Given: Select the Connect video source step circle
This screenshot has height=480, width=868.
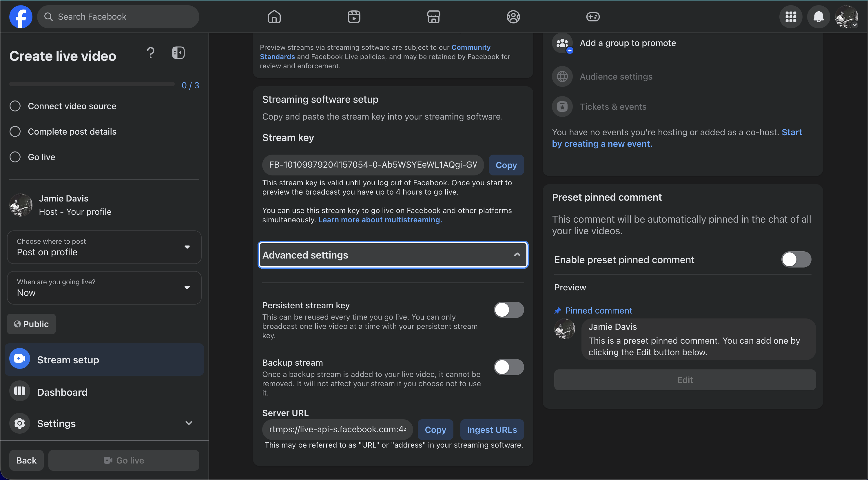Looking at the screenshot, I should [x=15, y=106].
